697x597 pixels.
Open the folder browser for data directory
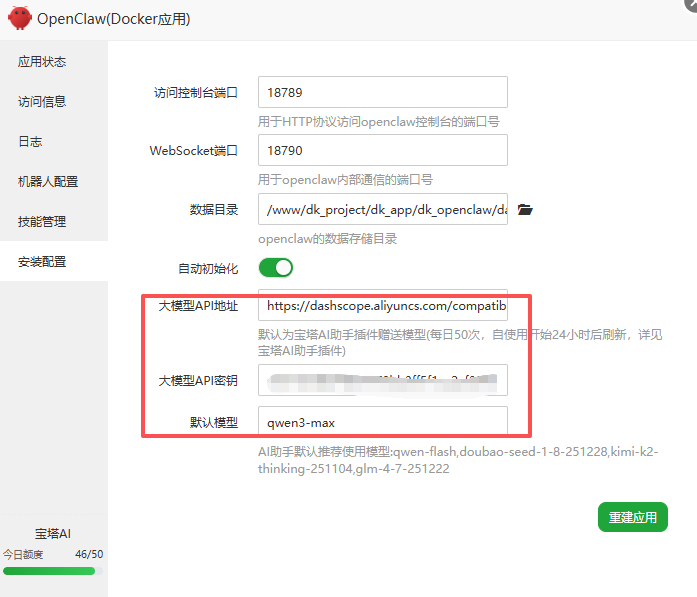pos(525,210)
